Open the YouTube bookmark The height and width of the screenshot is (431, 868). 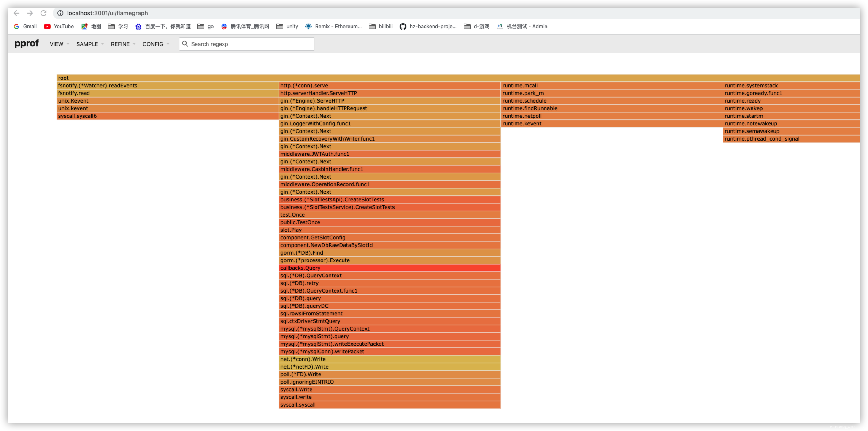[x=59, y=26]
